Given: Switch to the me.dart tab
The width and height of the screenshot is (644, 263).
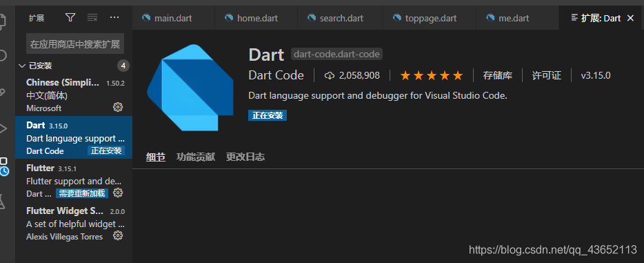Looking at the screenshot, I should [518, 18].
